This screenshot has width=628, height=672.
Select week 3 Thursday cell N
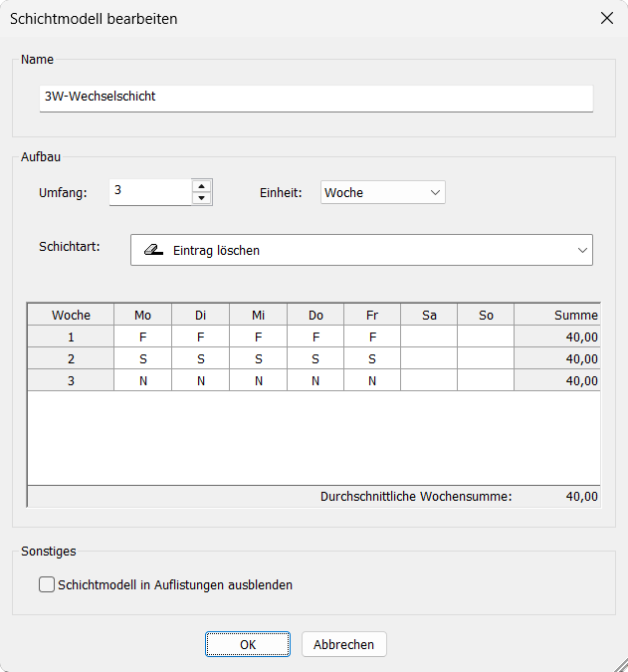[315, 380]
